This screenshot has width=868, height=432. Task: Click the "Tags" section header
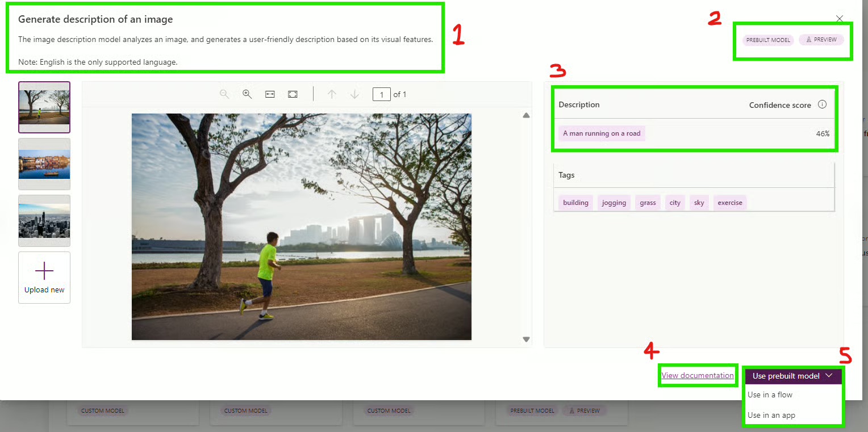(566, 175)
